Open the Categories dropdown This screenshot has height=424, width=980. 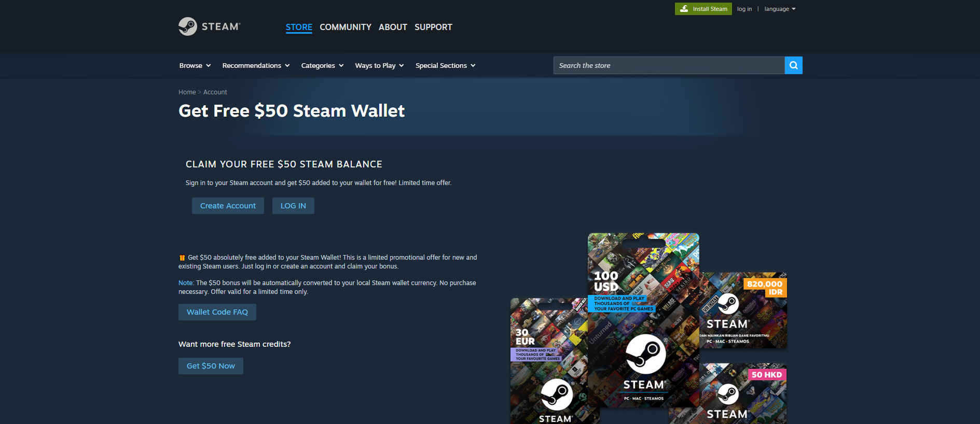pos(322,65)
